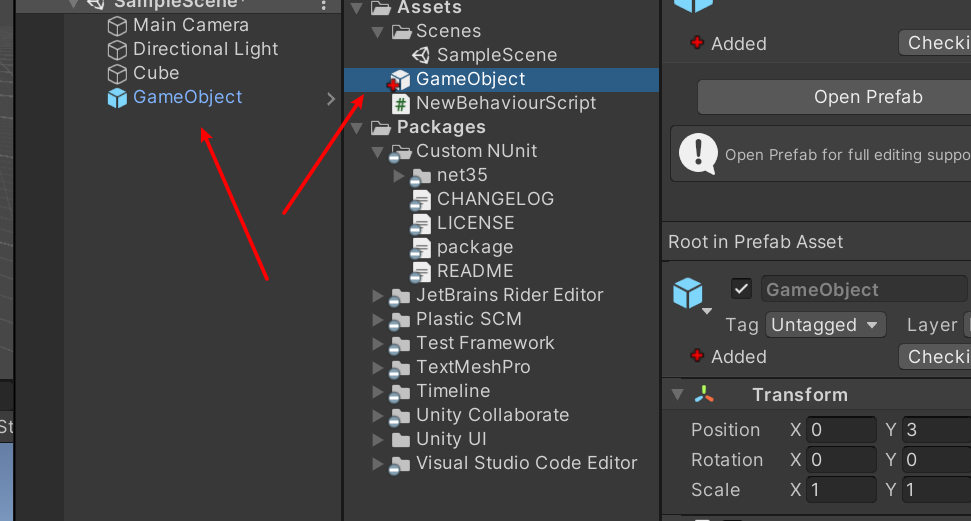Click the Position Y input field

(936, 430)
